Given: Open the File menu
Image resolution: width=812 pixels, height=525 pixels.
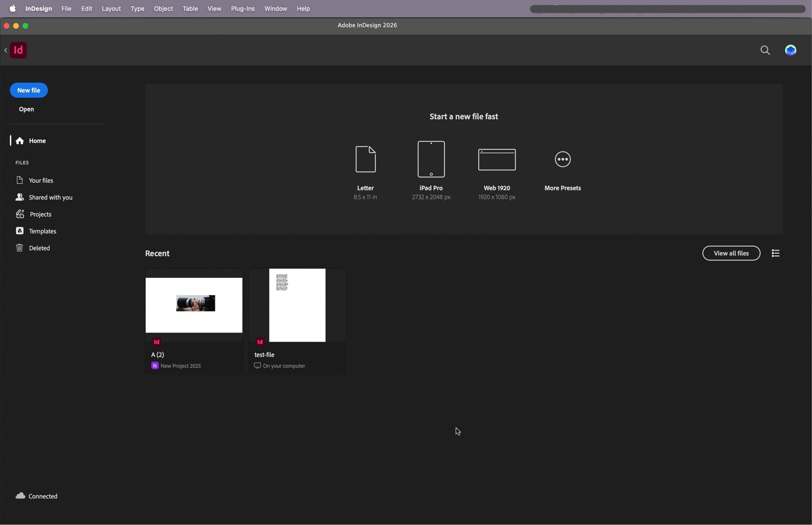Looking at the screenshot, I should coord(66,8).
